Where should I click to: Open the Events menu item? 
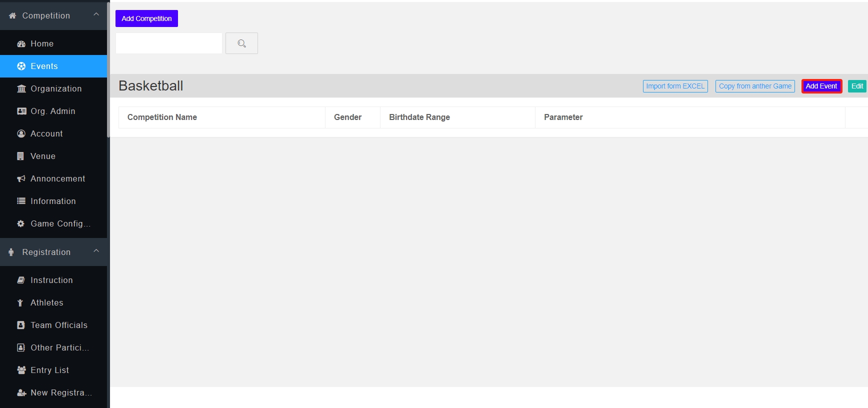(44, 66)
